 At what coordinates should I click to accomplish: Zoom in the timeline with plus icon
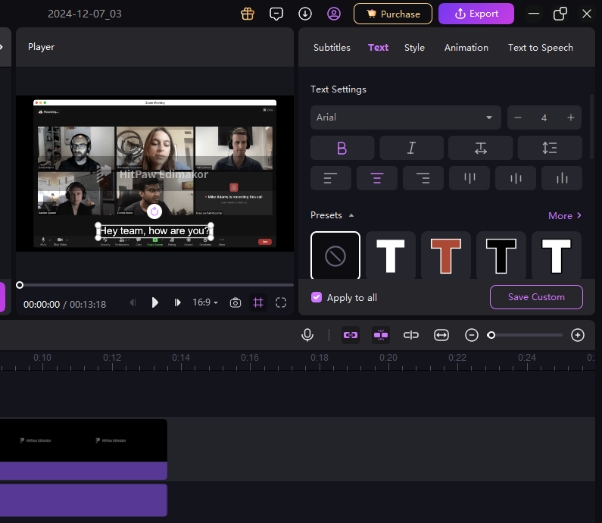click(x=578, y=335)
